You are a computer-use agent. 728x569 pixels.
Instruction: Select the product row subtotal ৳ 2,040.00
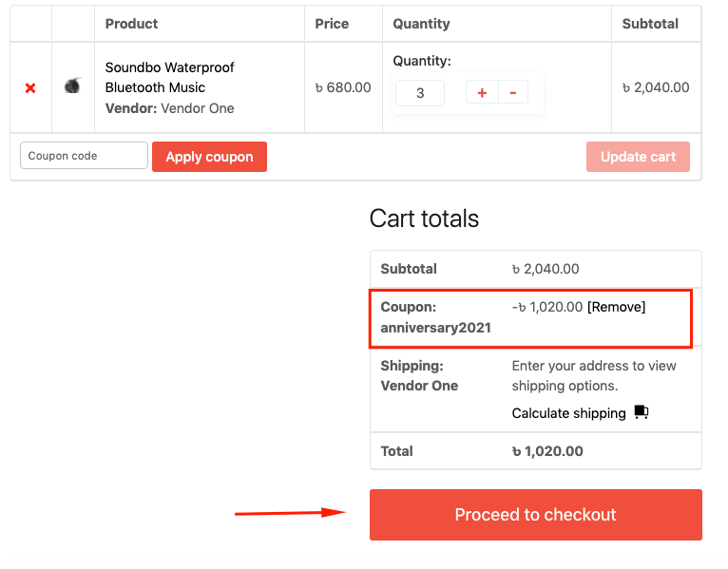tap(656, 87)
